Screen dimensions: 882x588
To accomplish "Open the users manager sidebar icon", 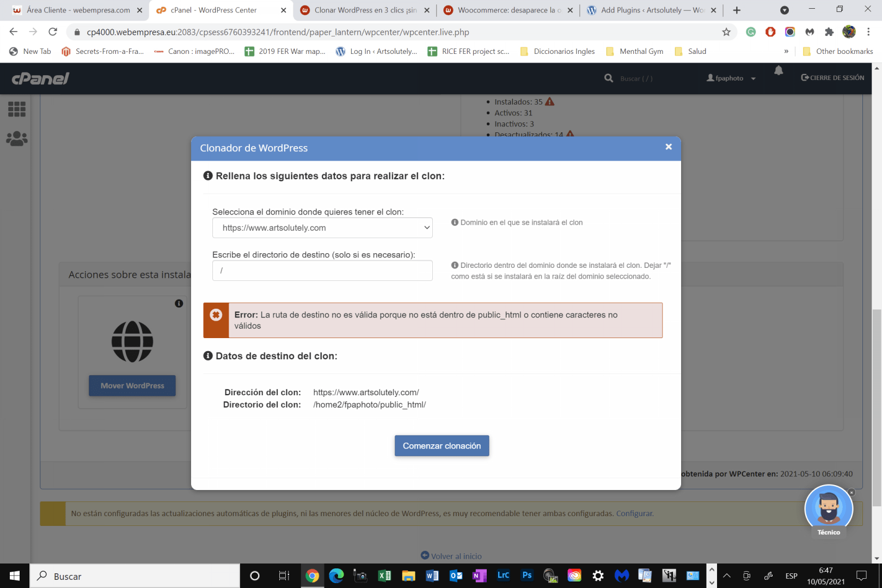I will pyautogui.click(x=17, y=139).
